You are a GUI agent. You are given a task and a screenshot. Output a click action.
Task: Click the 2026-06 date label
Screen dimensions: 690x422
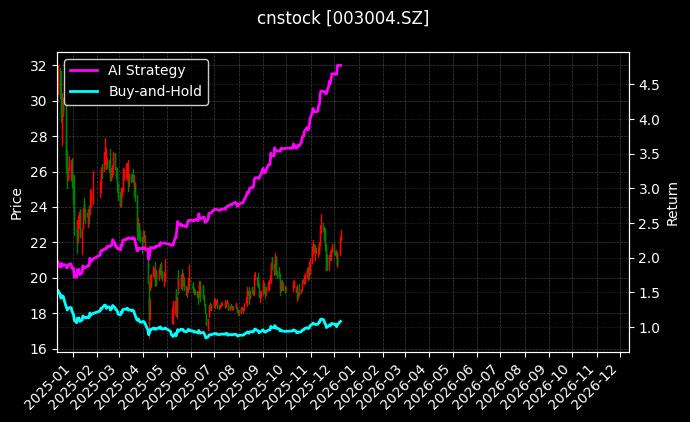[452, 387]
